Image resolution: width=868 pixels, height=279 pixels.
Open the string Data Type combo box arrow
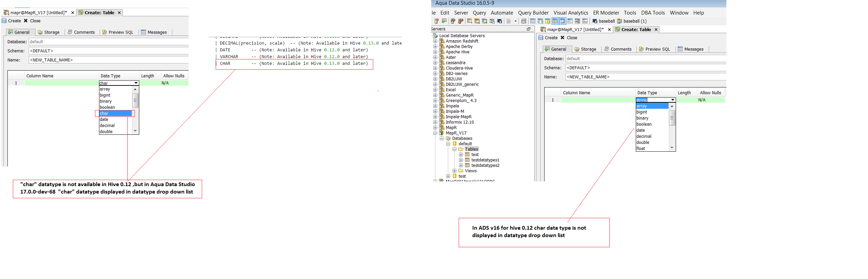(673, 100)
